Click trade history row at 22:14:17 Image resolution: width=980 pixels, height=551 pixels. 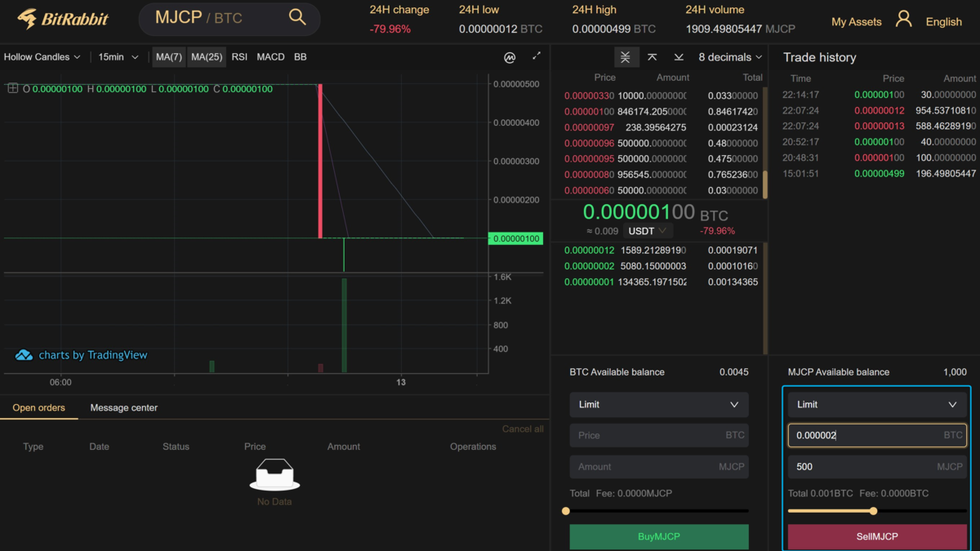pos(878,95)
